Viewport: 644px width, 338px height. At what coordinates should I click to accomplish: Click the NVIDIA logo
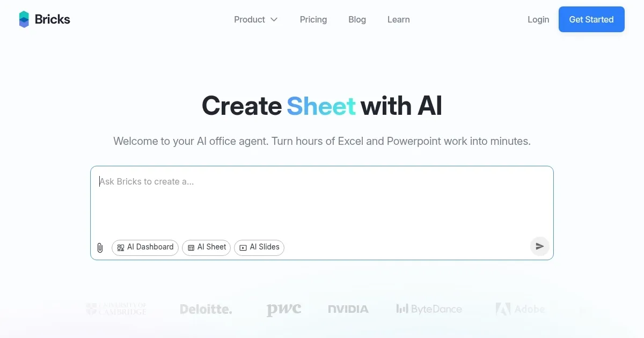348,309
